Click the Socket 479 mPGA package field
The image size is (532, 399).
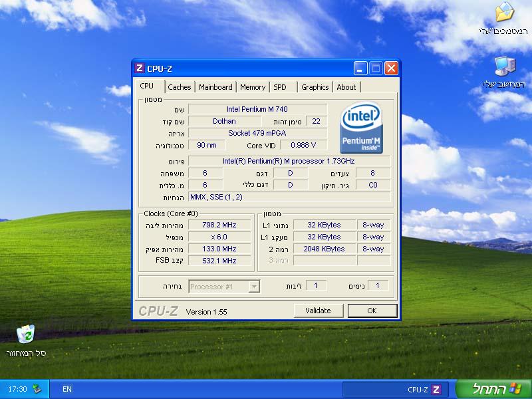point(257,133)
